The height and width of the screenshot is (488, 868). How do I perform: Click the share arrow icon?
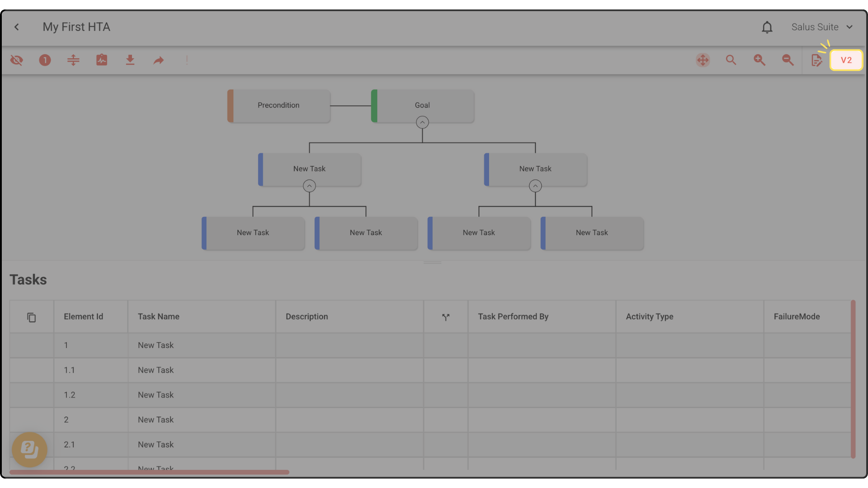(x=158, y=60)
